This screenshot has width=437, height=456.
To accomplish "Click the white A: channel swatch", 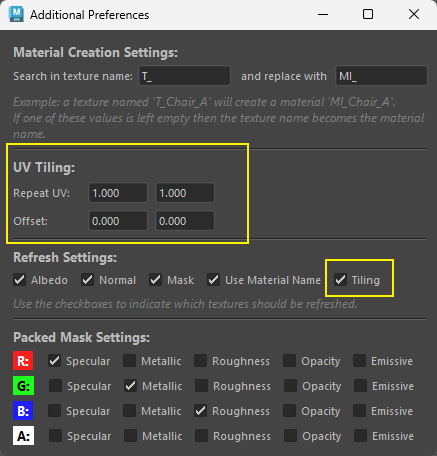I will point(24,436).
